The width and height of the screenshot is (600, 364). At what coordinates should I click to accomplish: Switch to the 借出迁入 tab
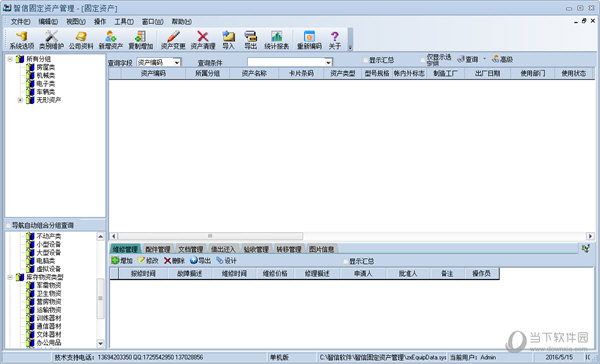(223, 249)
